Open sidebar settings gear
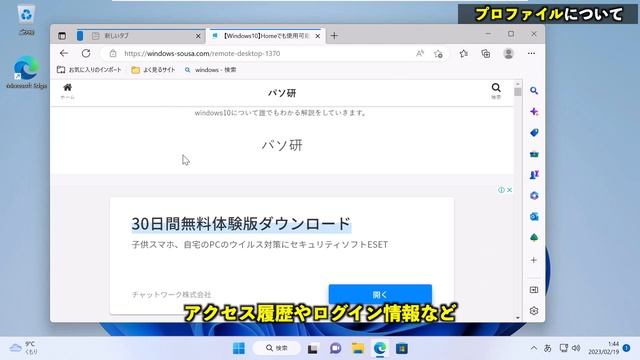Image resolution: width=640 pixels, height=360 pixels. [533, 311]
